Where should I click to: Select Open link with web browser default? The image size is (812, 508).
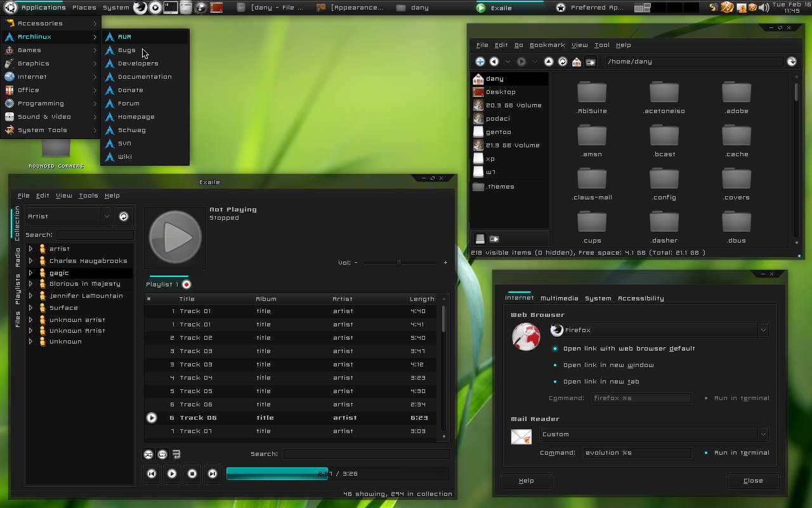[x=624, y=349]
